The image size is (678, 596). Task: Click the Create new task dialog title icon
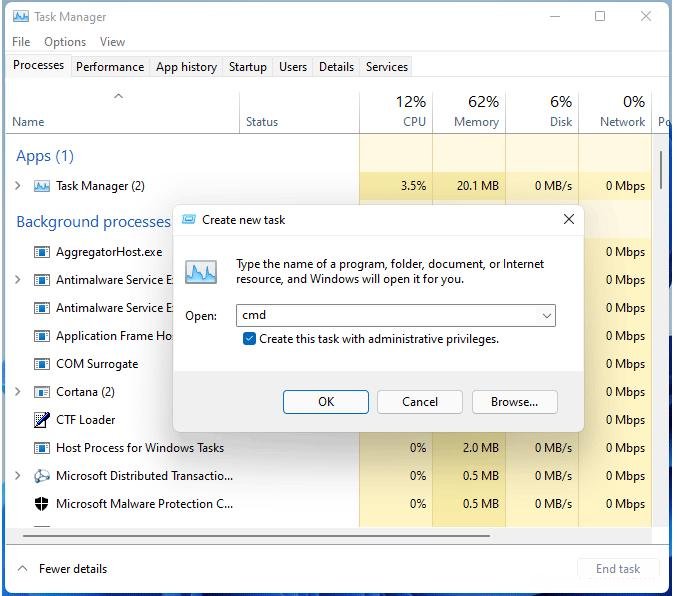point(189,220)
